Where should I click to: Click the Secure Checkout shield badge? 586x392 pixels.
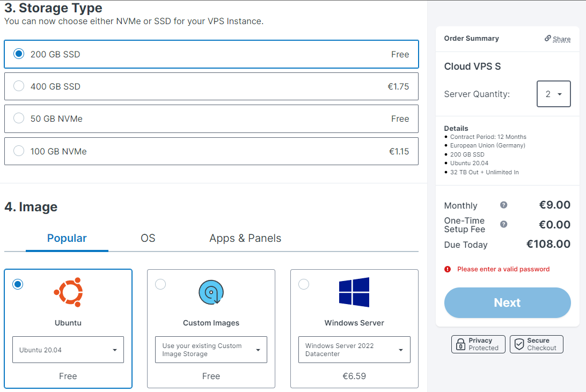(536, 344)
